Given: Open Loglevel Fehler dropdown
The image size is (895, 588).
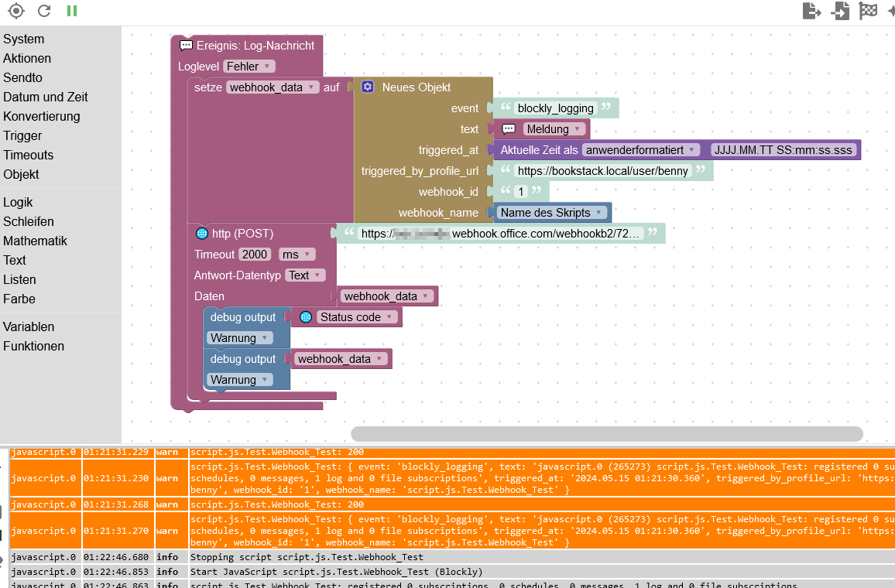Looking at the screenshot, I should [249, 67].
